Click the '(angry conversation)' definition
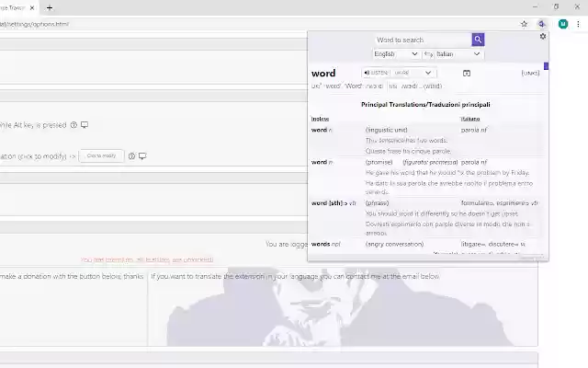This screenshot has height=368, width=588. pyautogui.click(x=394, y=244)
